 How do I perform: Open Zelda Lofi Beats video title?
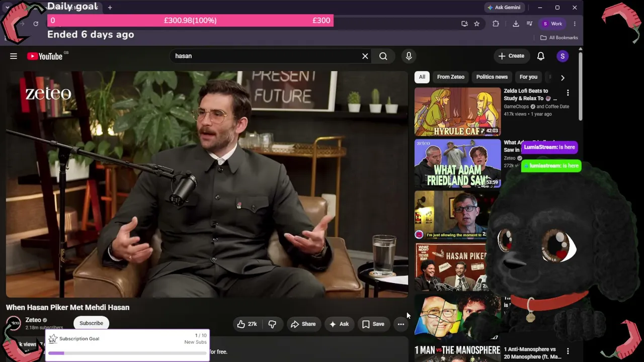[530, 95]
